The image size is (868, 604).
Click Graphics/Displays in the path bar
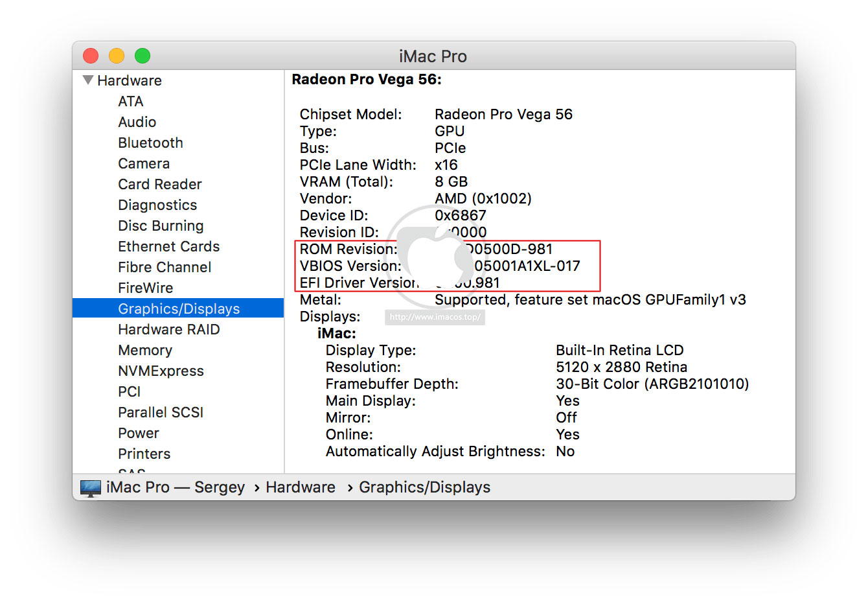point(424,487)
